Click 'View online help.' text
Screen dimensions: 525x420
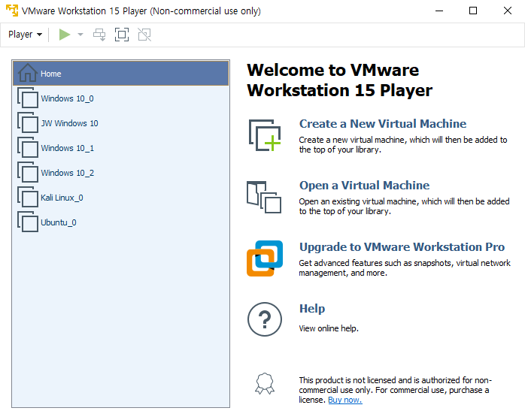pos(329,328)
